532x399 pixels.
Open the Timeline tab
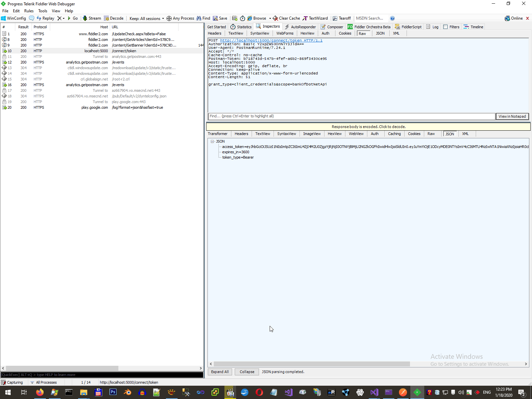pyautogui.click(x=473, y=27)
